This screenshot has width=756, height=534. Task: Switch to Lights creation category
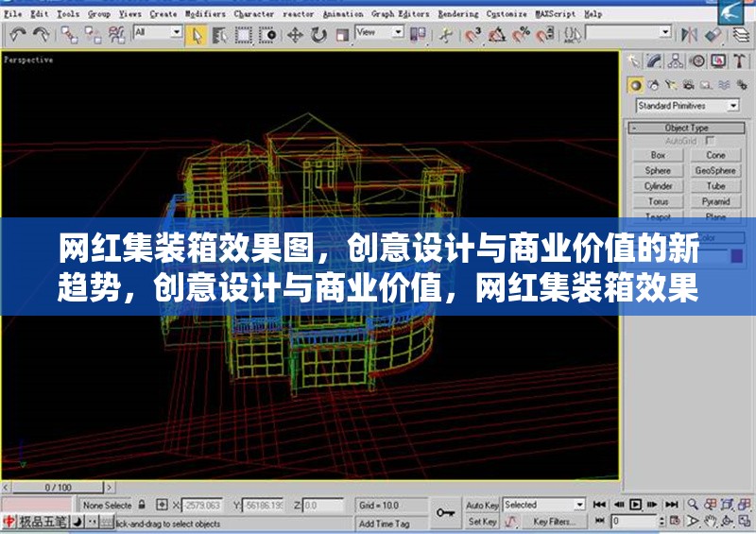click(x=670, y=85)
